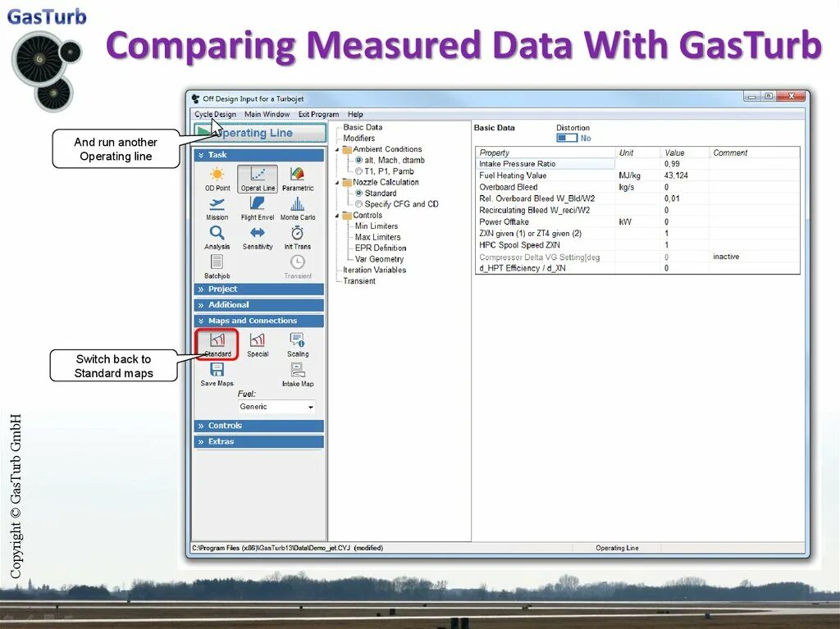Viewport: 840px width, 629px height.
Task: Click the Property column header
Action: pos(546,153)
